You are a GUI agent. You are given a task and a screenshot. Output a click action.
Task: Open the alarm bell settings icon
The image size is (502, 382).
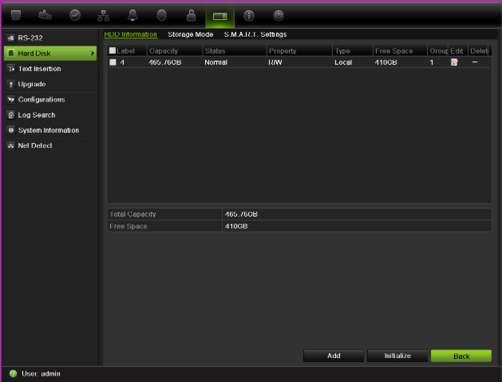(x=133, y=15)
